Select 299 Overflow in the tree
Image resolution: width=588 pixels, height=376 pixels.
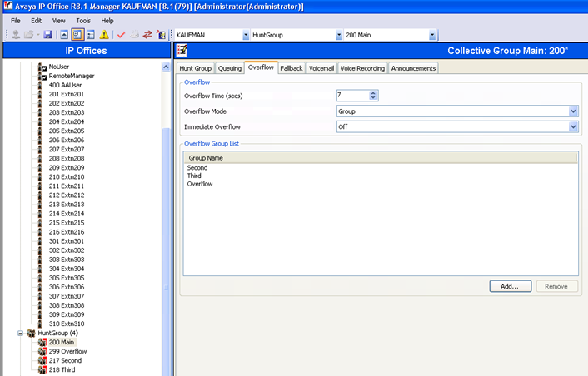coord(67,351)
